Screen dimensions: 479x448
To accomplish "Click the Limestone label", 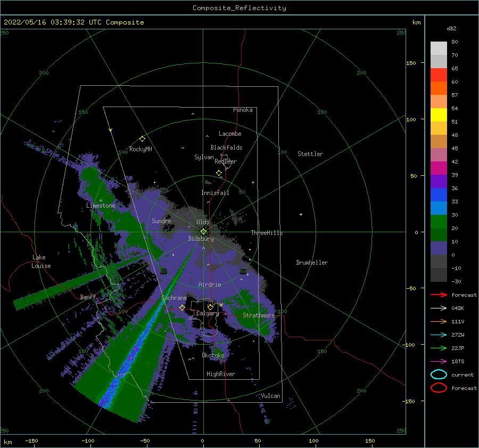I will pyautogui.click(x=101, y=206).
